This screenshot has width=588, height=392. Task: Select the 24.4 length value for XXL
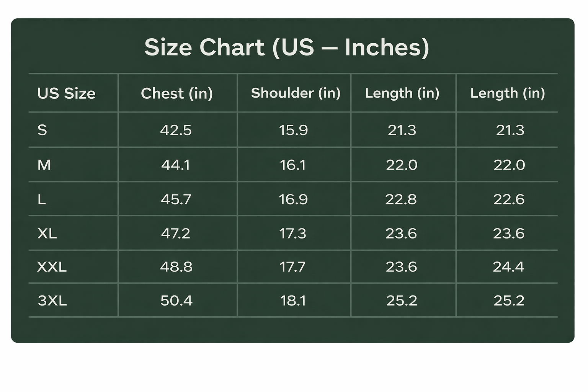(x=508, y=267)
